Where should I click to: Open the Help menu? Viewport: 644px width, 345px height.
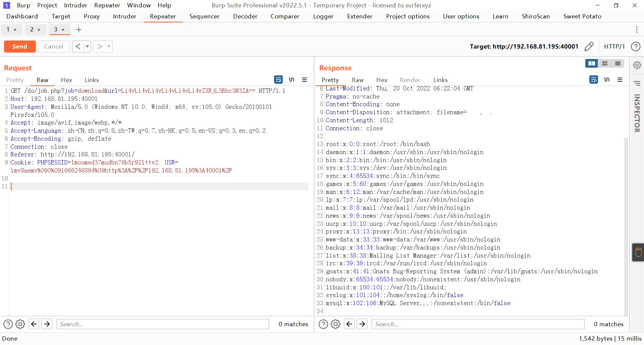pyautogui.click(x=164, y=5)
